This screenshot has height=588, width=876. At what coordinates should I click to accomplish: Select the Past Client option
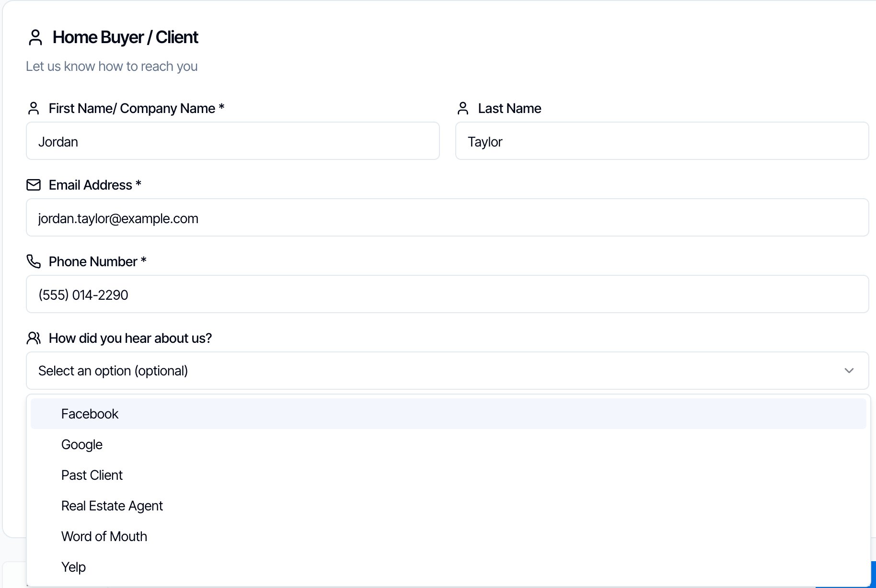coord(448,475)
